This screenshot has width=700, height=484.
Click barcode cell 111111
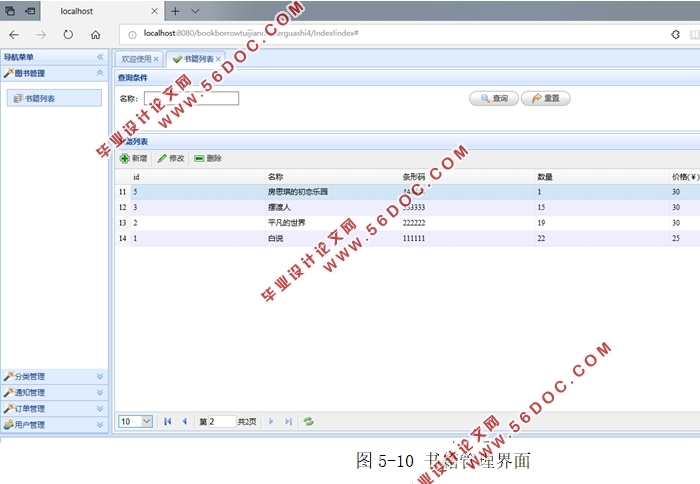coord(468,238)
